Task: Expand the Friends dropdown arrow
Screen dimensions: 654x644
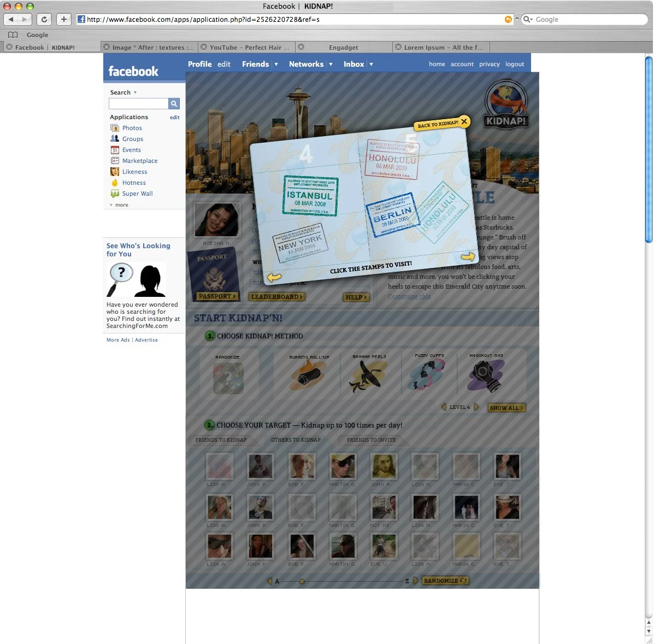Action: pos(276,65)
